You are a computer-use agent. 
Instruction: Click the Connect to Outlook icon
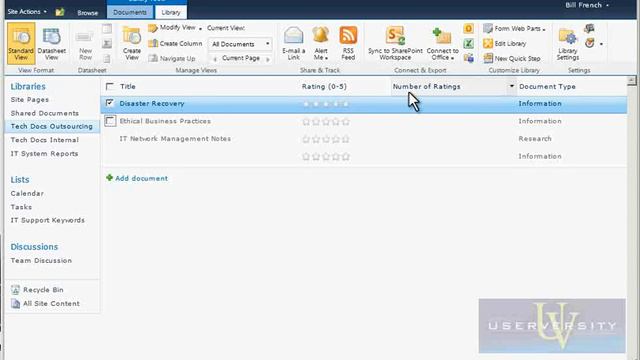(x=469, y=28)
